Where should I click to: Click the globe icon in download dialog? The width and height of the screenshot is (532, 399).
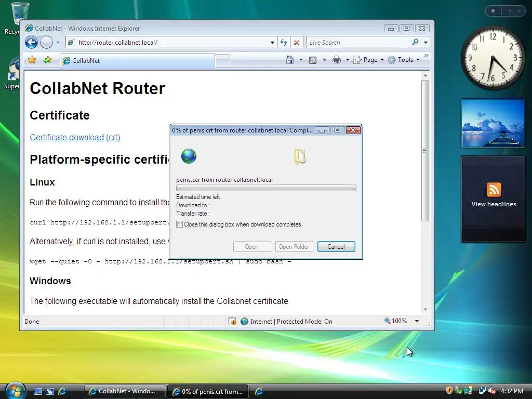[189, 156]
